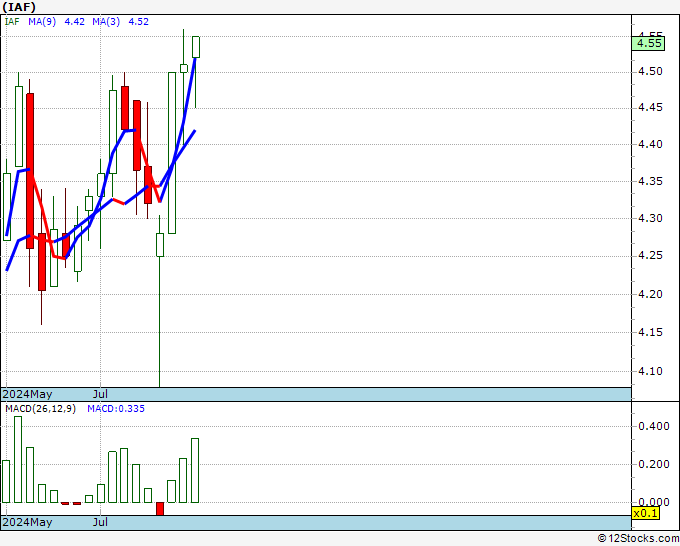Click the 4.30 price axis label
Viewport: 680px width, 546px height.
(x=651, y=218)
